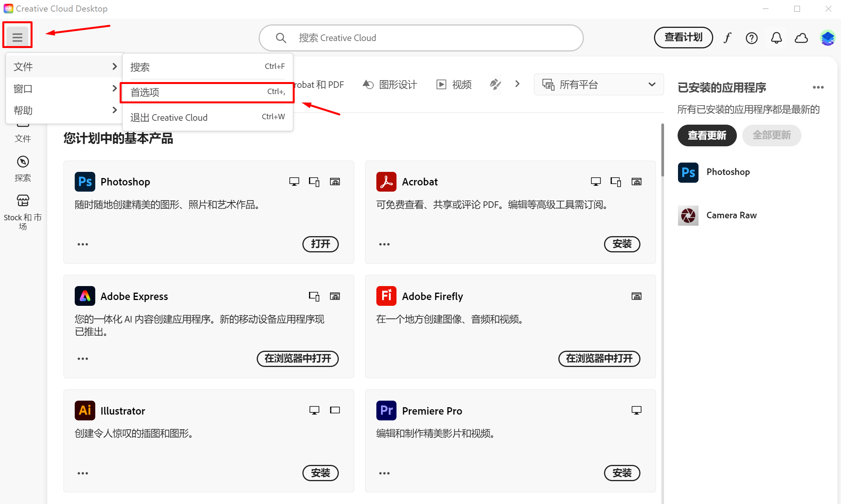Click 在浏览器中打开 on Adobe Express card
The image size is (841, 504).
[298, 359]
